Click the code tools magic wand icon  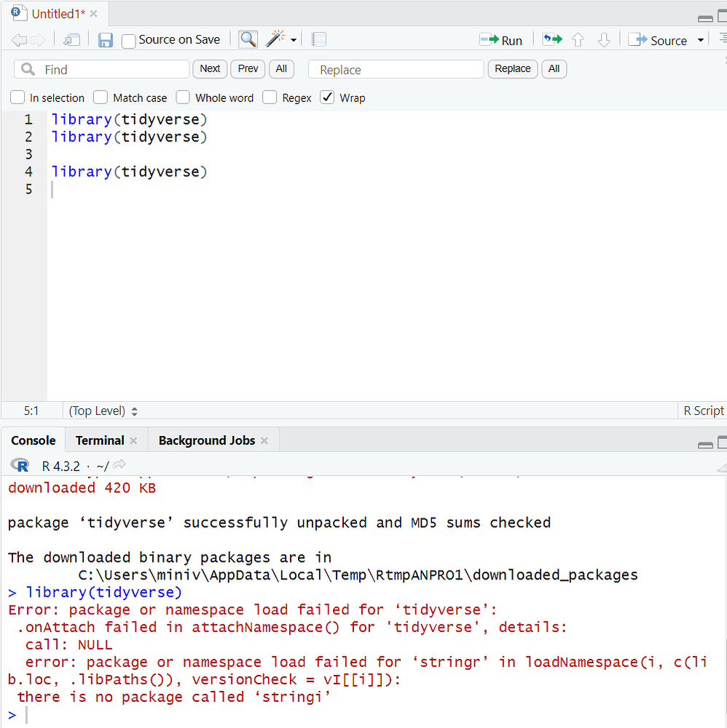pos(275,39)
